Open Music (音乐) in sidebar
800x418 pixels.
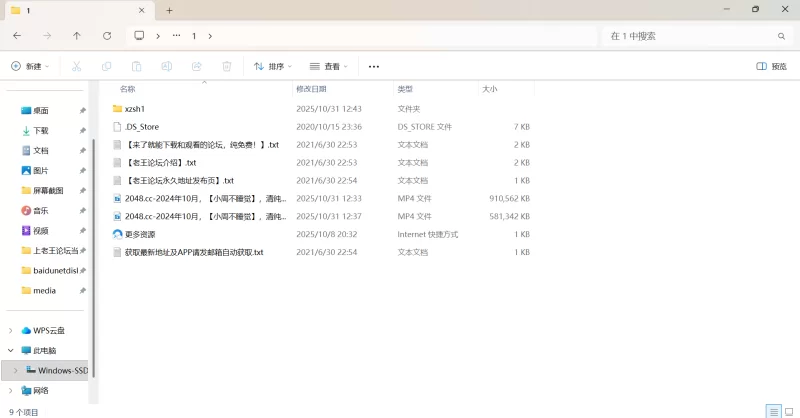pos(41,210)
